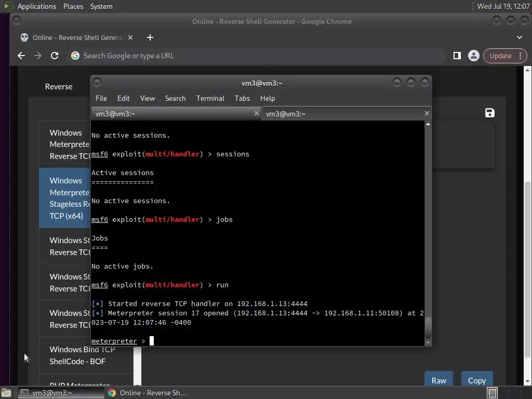Screen dimensions: 532x399
Task: Click the workspace switcher icon
Action: pyautogui.click(x=493, y=393)
